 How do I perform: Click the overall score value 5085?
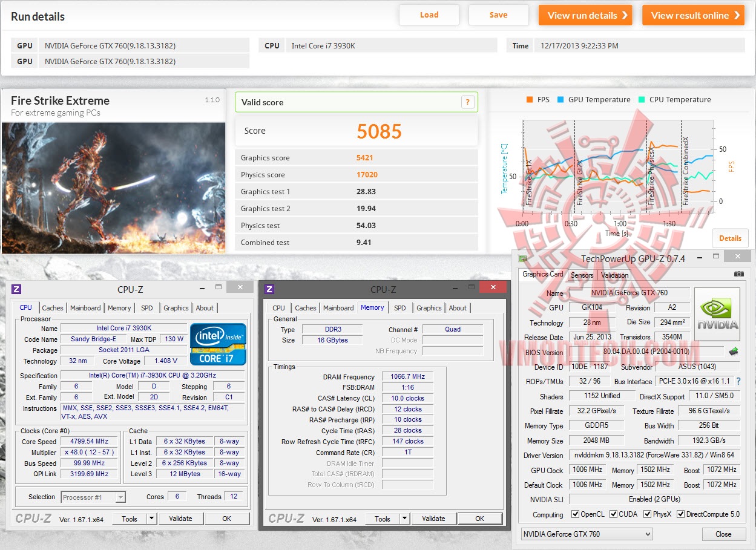379,131
